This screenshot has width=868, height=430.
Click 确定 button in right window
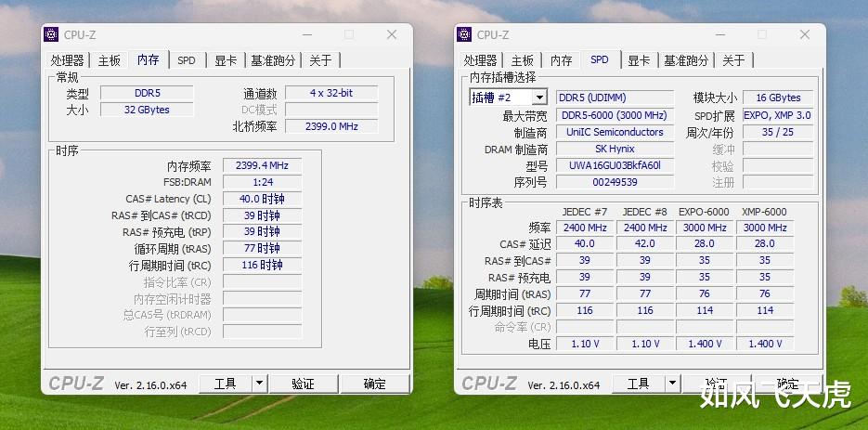click(x=788, y=384)
